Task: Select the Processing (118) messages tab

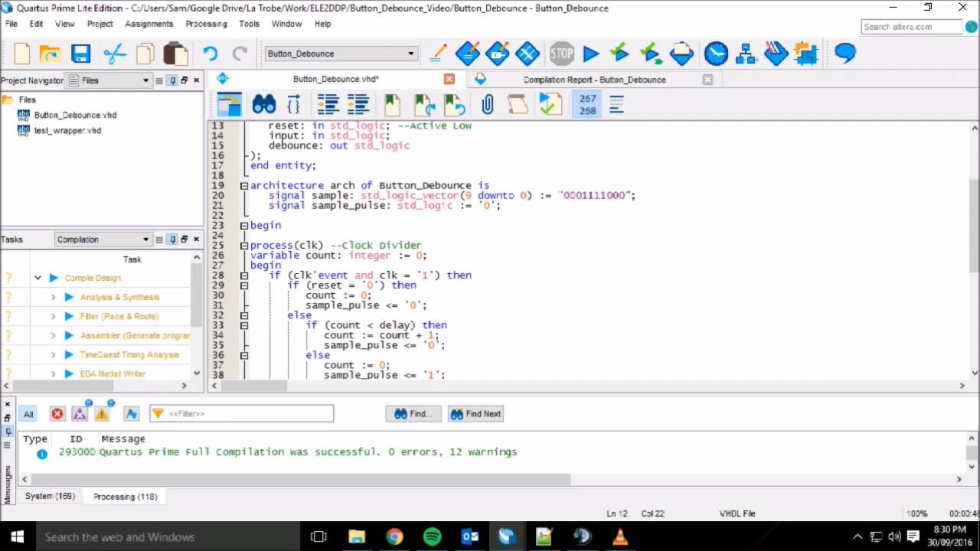Action: 125,497
